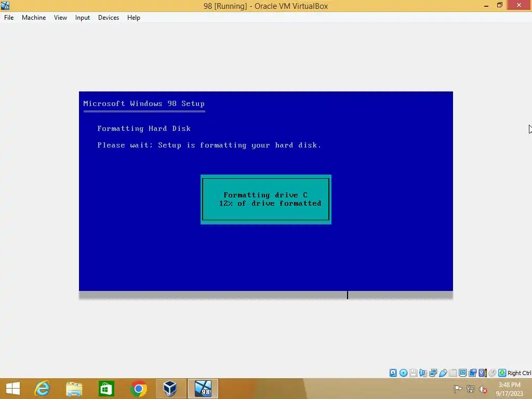532x399 pixels.
Task: Click the virtualization V chip icon
Action: [x=483, y=373]
